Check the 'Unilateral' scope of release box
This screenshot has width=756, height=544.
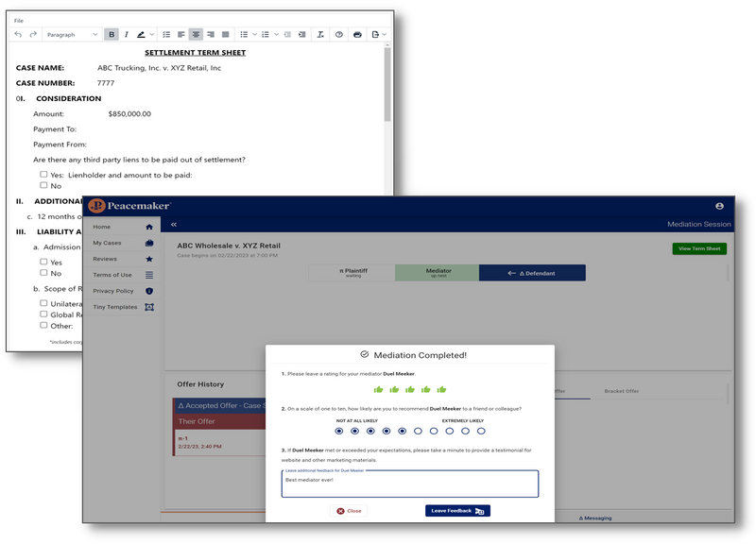[43, 303]
